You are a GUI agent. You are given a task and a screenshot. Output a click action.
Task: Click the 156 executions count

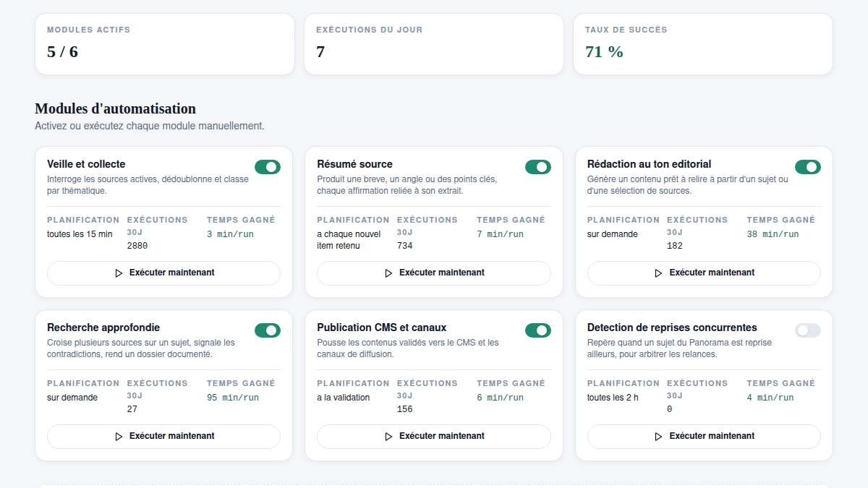pyautogui.click(x=404, y=409)
